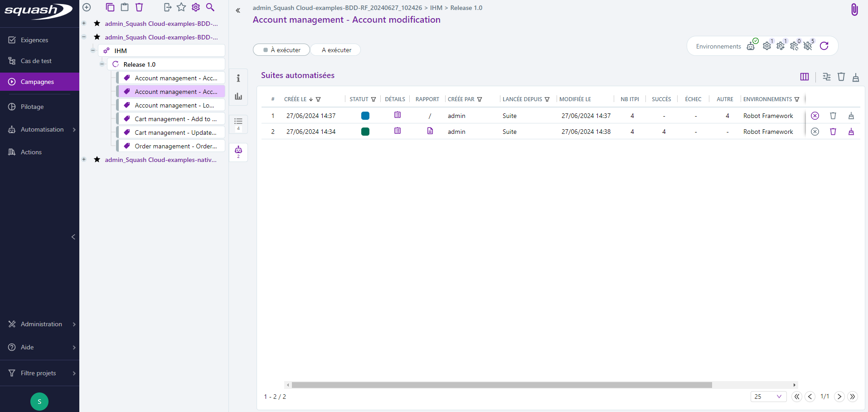Image resolution: width=868 pixels, height=412 pixels.
Task: Open details icon for suite 1
Action: tap(397, 115)
